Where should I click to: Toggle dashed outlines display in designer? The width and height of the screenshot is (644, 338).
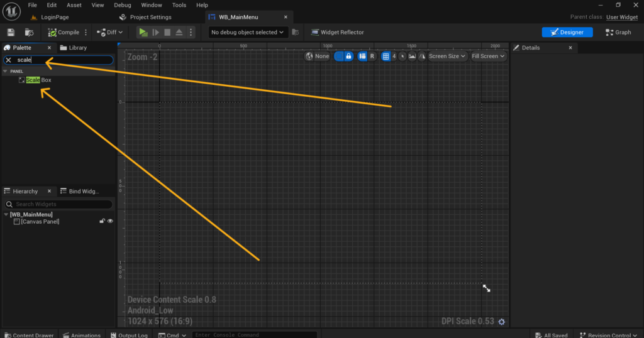(339, 56)
